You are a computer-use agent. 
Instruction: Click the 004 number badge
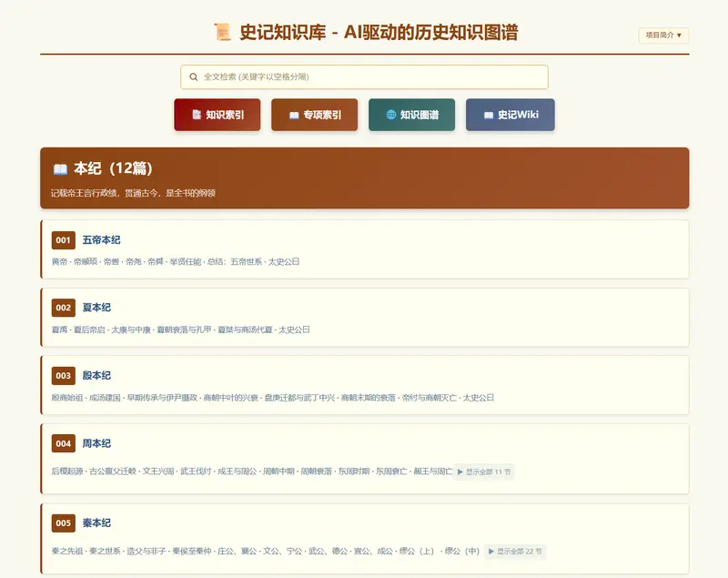click(63, 443)
